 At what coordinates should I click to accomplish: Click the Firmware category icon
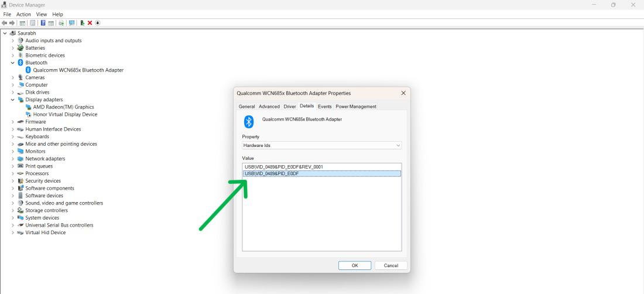pyautogui.click(x=20, y=122)
